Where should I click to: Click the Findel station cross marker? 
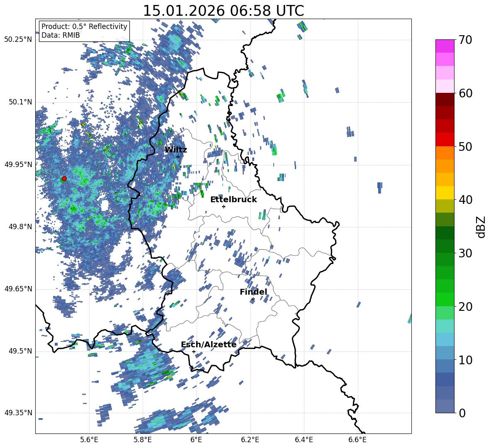pyautogui.click(x=253, y=299)
